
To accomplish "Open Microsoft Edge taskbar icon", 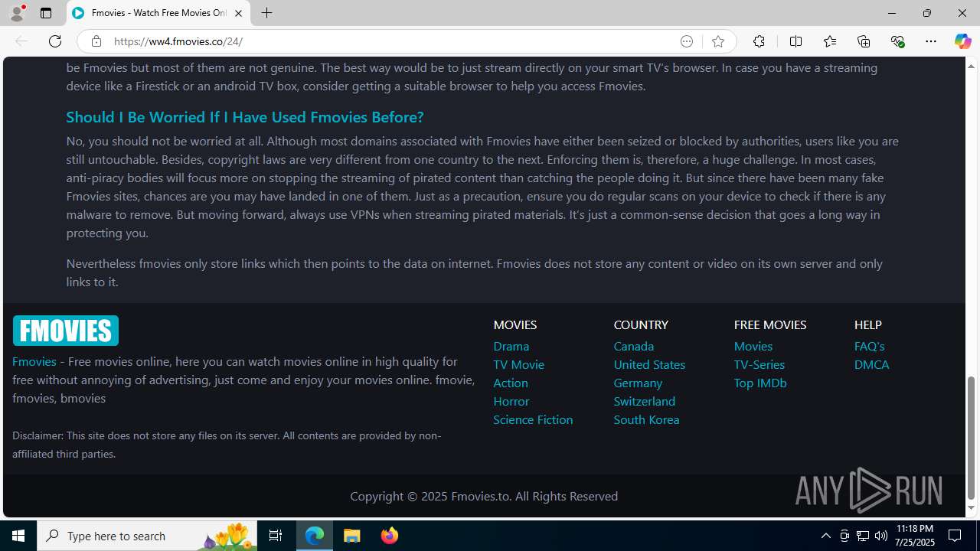I will click(x=315, y=536).
